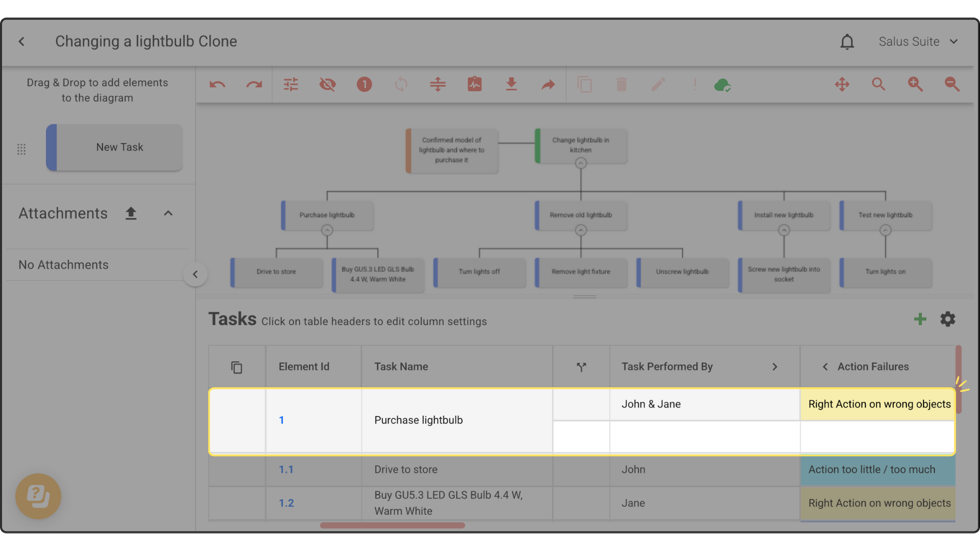
Task: Toggle the numbered circle badge icon
Action: [364, 85]
